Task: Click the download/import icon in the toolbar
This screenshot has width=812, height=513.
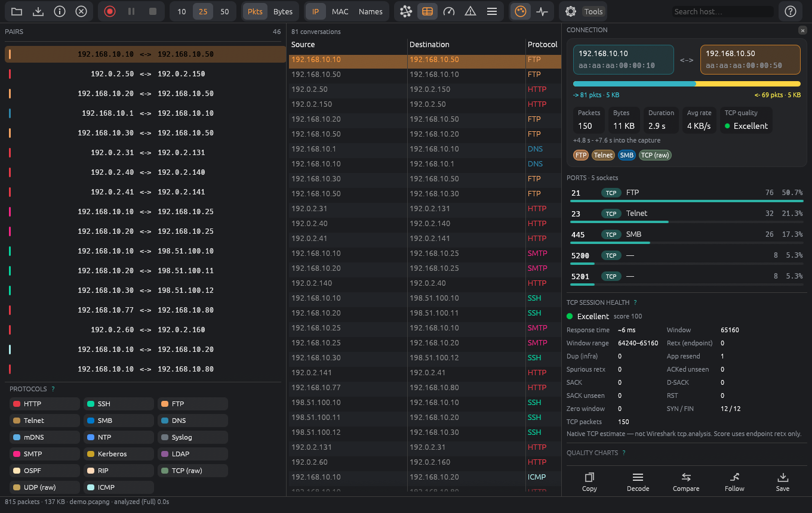Action: click(x=38, y=11)
